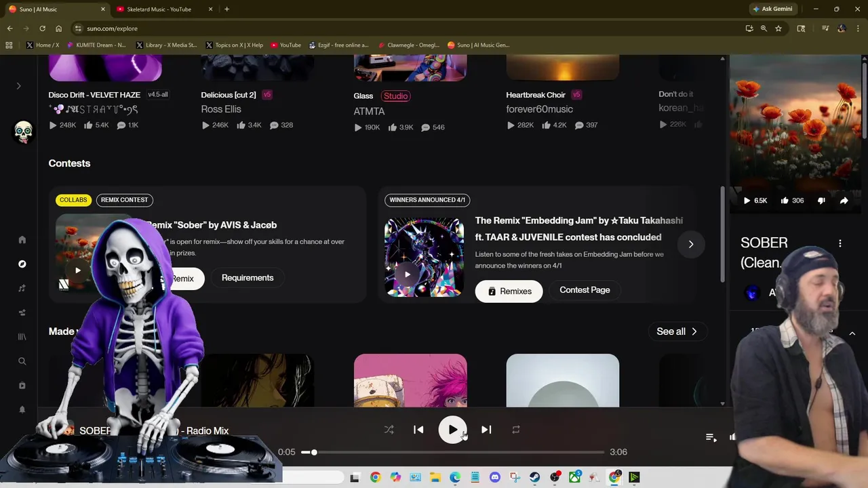The height and width of the screenshot is (488, 868).
Task: Play the current SOBER track
Action: click(452, 430)
